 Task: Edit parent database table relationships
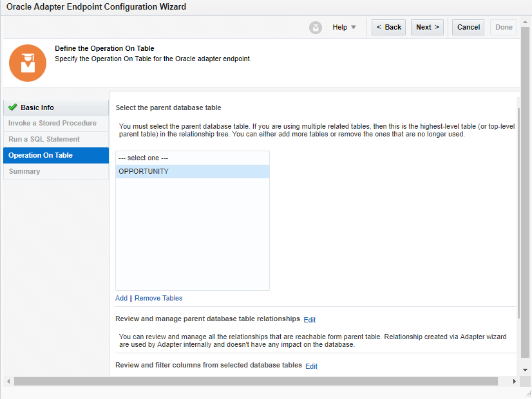coord(310,320)
